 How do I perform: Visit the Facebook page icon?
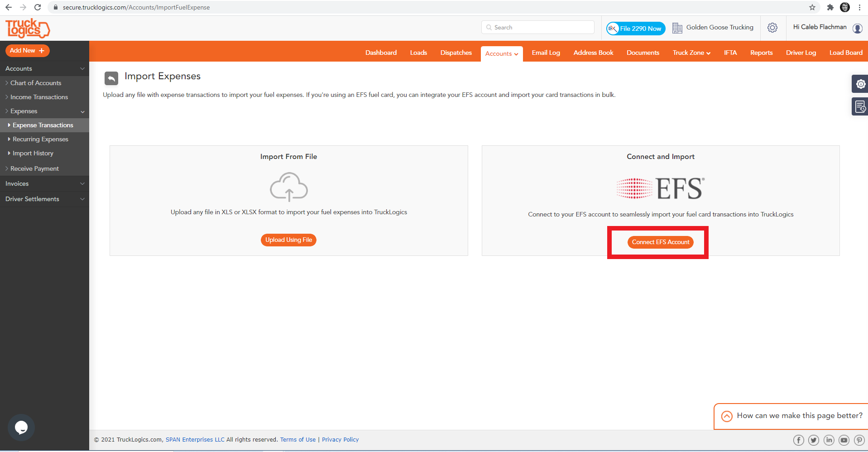tap(799, 440)
